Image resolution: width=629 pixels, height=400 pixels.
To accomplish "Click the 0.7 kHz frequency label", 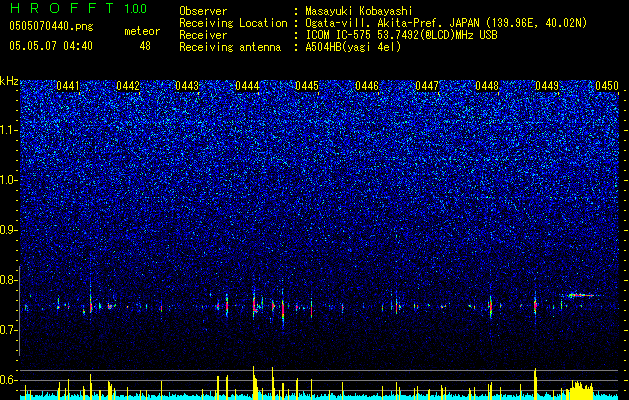I will pos(9,330).
